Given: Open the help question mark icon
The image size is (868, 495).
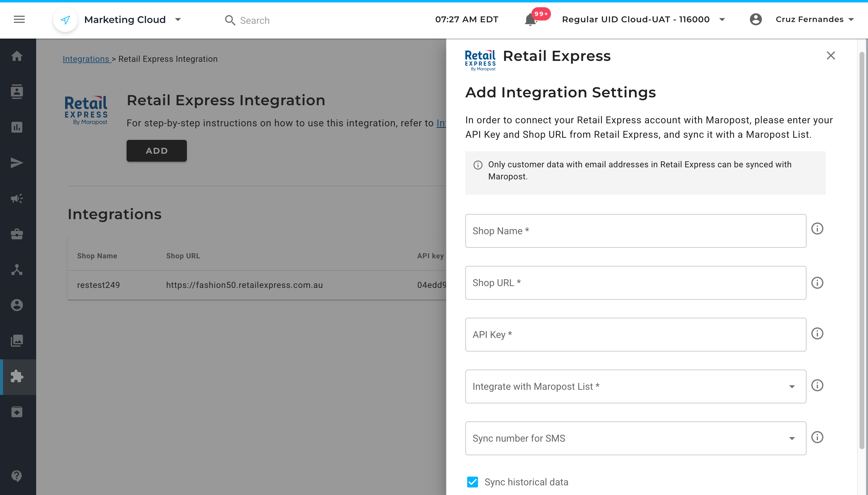Looking at the screenshot, I should (x=17, y=476).
